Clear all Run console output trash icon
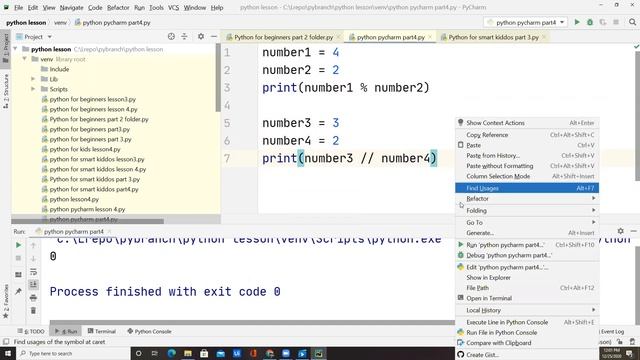Screen dimensions: 640x360 click(x=33, y=311)
